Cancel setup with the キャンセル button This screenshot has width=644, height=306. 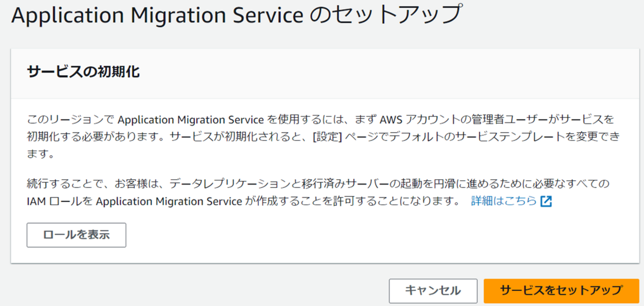(433, 290)
